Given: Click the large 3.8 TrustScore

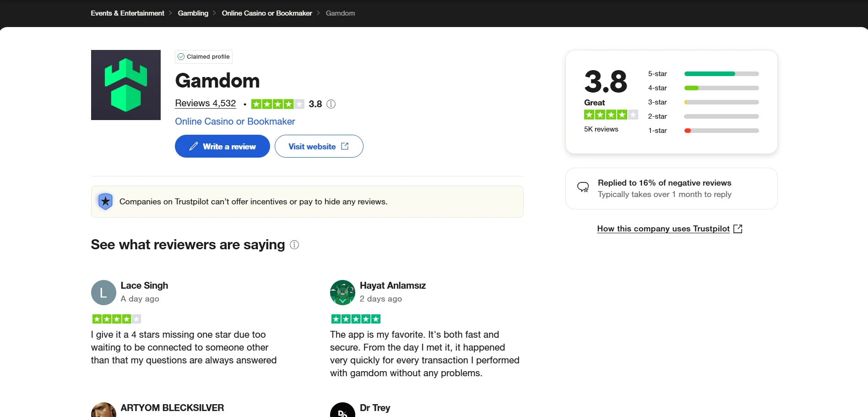Looking at the screenshot, I should [606, 82].
